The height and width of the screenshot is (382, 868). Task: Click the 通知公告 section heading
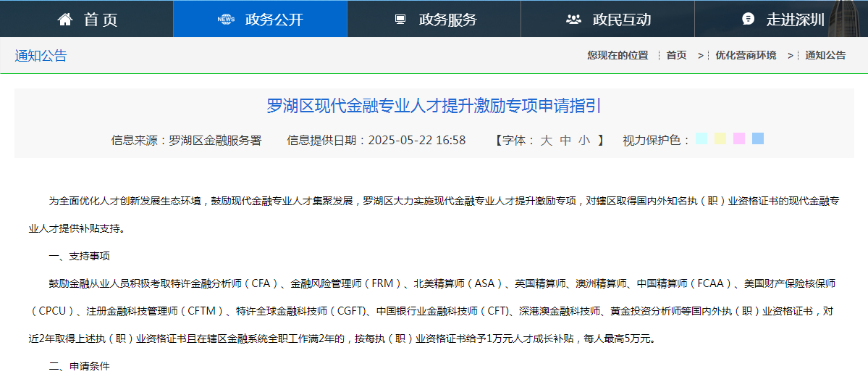click(41, 55)
